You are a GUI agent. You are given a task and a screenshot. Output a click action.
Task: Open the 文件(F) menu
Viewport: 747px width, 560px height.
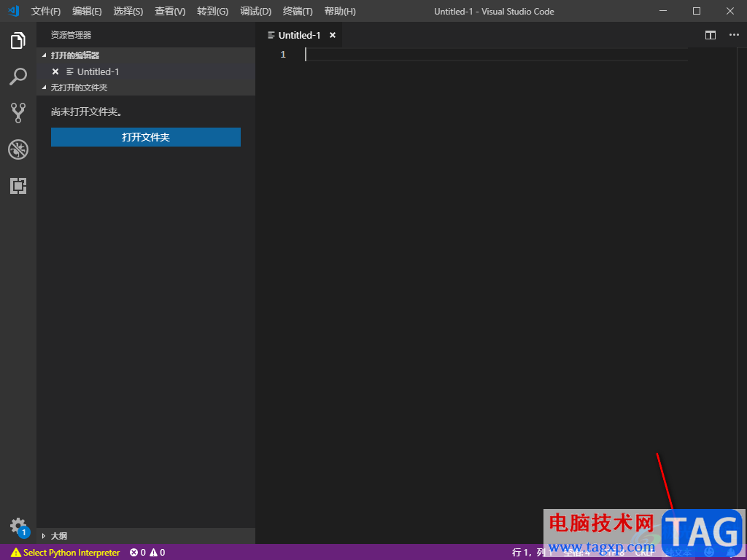(46, 12)
